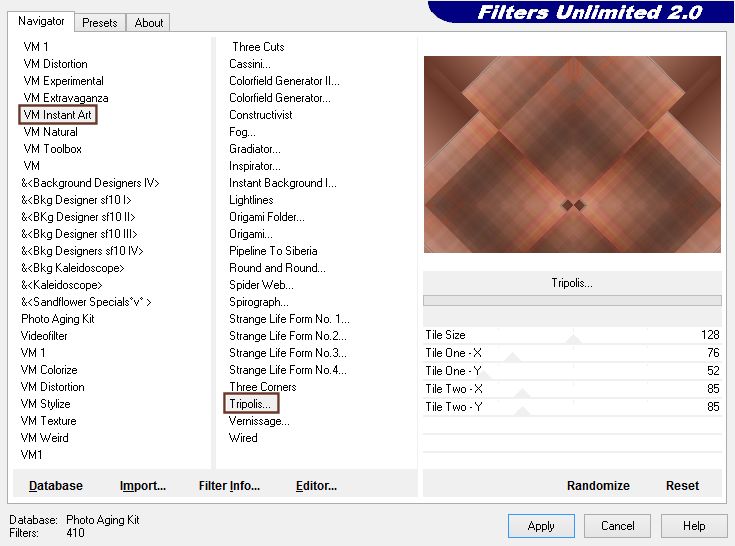Choose the Three Cuts filter
This screenshot has width=735, height=546.
pos(258,47)
